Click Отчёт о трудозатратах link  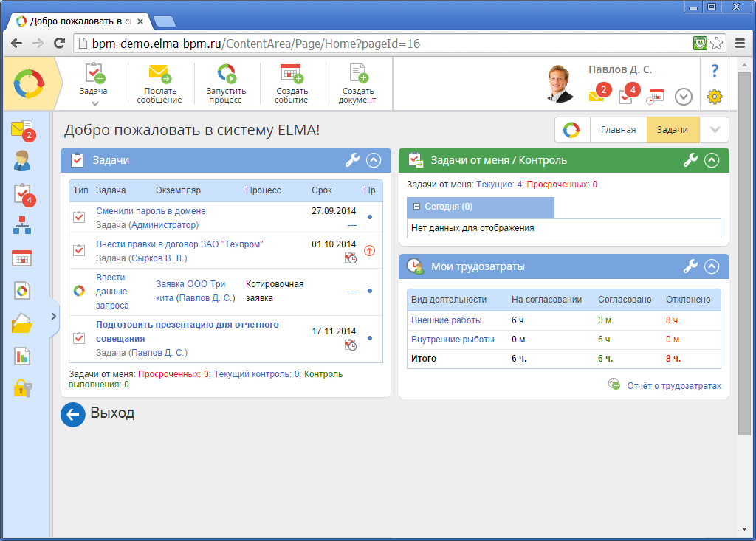673,386
